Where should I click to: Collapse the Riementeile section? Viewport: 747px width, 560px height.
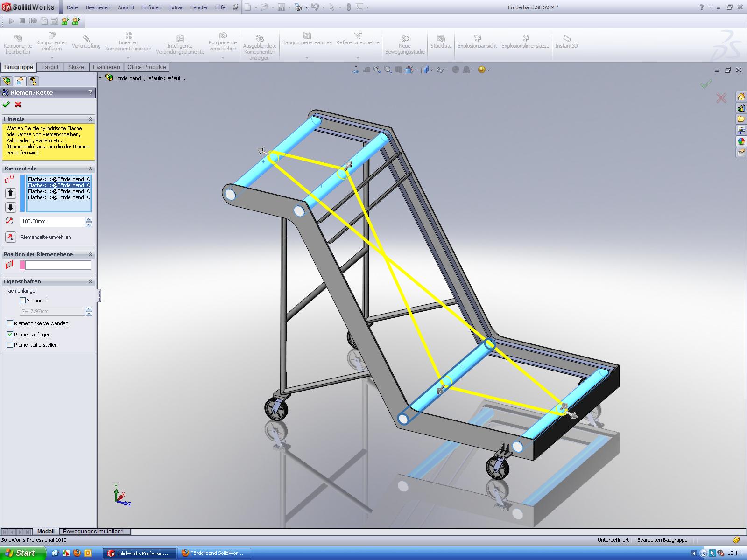coord(91,168)
